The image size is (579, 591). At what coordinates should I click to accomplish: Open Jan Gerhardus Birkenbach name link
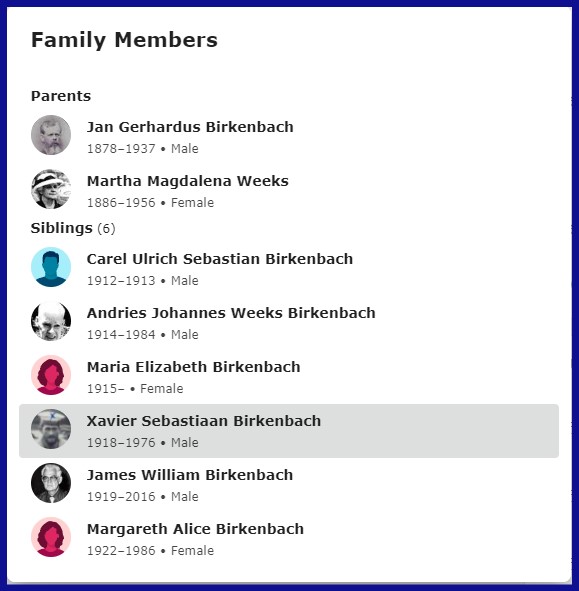click(x=190, y=127)
